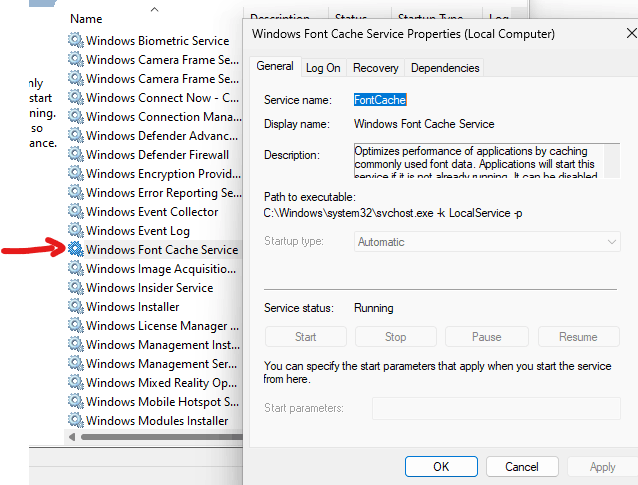
Task: Select Windows Encryption Provider row
Action: click(x=155, y=173)
